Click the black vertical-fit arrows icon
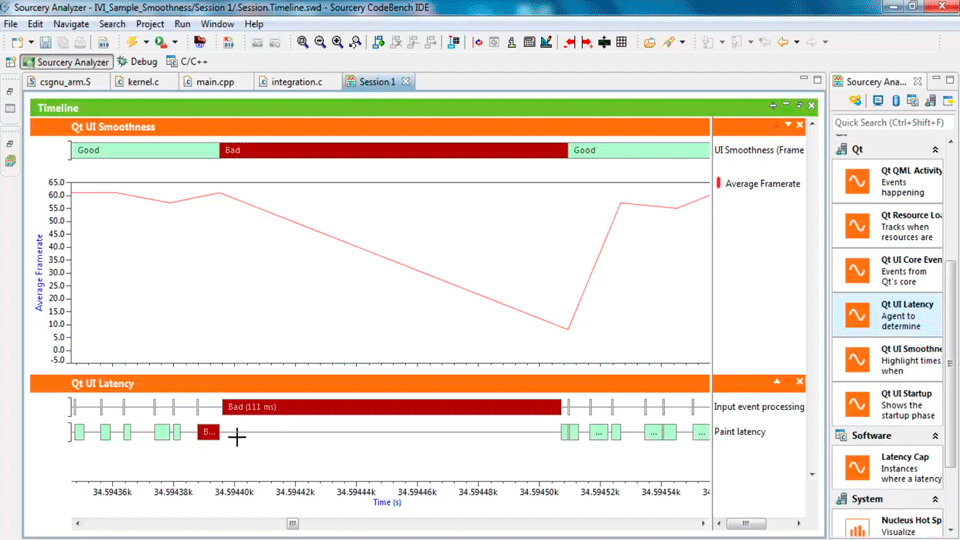 pyautogui.click(x=604, y=42)
